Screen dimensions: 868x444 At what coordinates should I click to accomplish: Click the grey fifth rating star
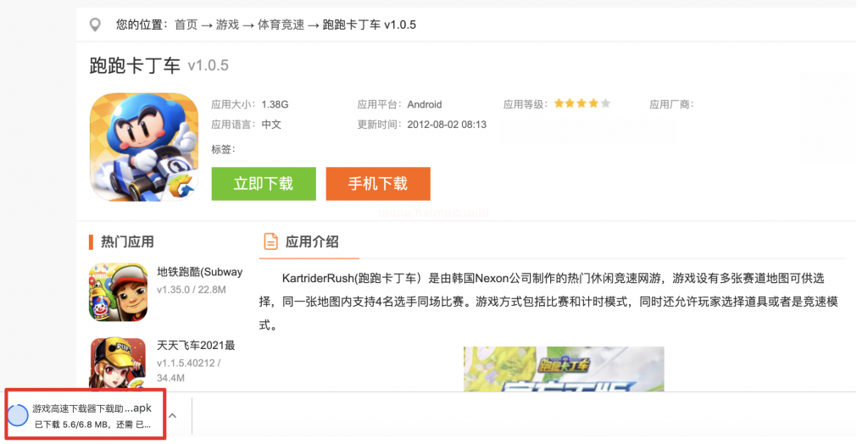point(605,104)
